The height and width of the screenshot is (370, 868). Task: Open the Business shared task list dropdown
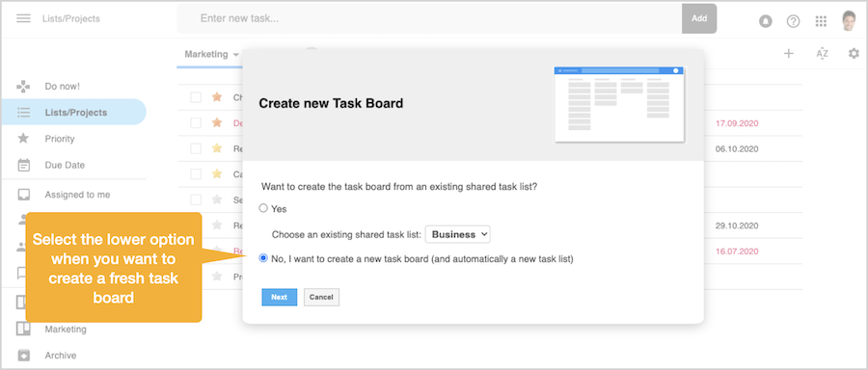click(x=458, y=234)
